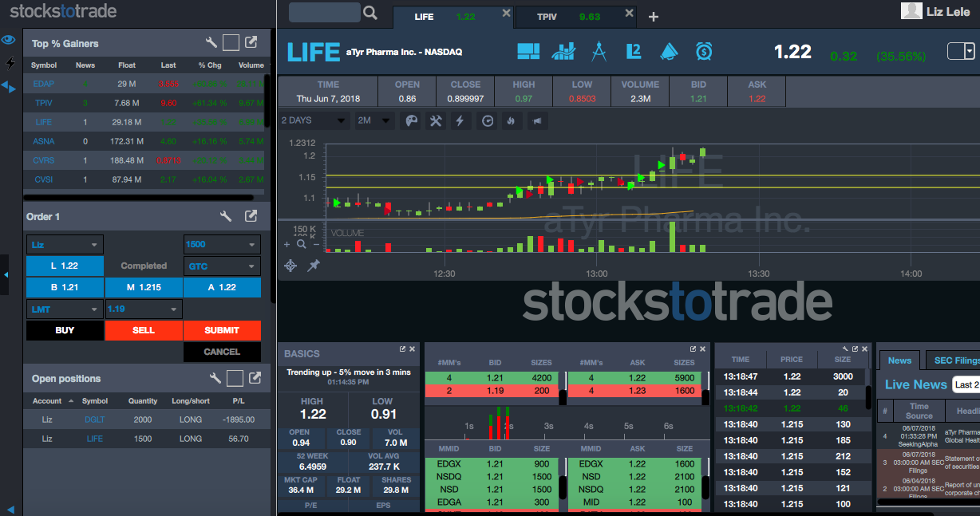This screenshot has height=516, width=980.
Task: Tick the Top % Gainers panel checkbox
Action: click(231, 43)
